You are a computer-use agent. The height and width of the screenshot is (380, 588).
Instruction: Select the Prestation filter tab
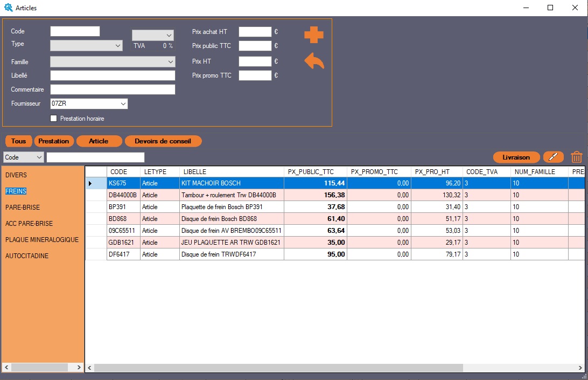point(53,141)
